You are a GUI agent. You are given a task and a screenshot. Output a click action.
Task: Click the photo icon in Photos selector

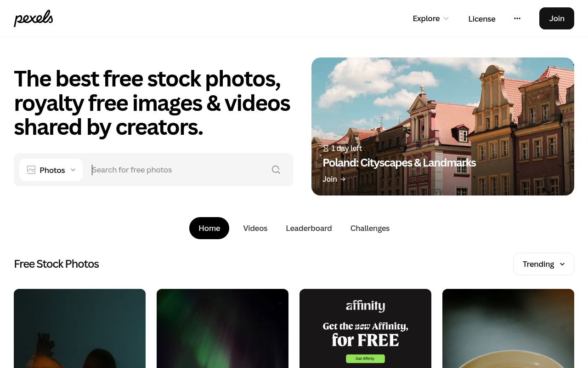31,170
